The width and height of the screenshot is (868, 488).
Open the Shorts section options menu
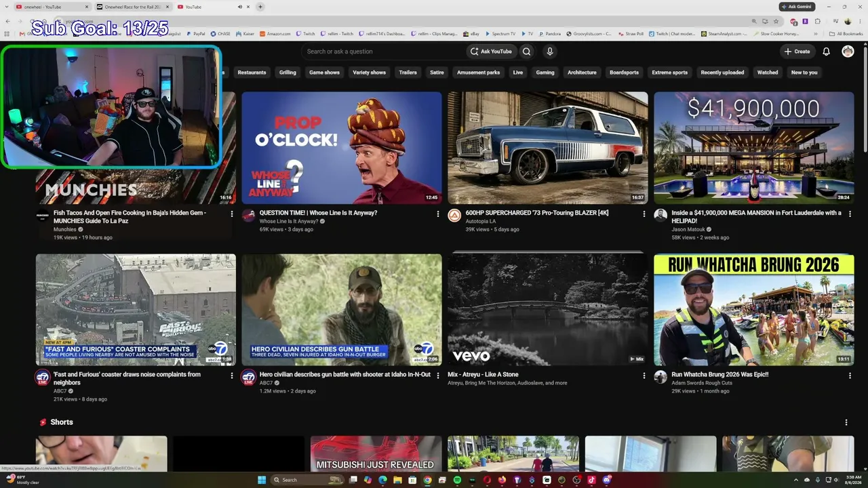click(x=846, y=422)
